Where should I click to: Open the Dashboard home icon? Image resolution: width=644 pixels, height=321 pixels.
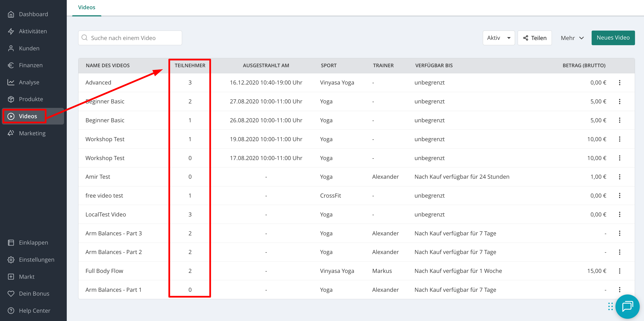click(11, 14)
